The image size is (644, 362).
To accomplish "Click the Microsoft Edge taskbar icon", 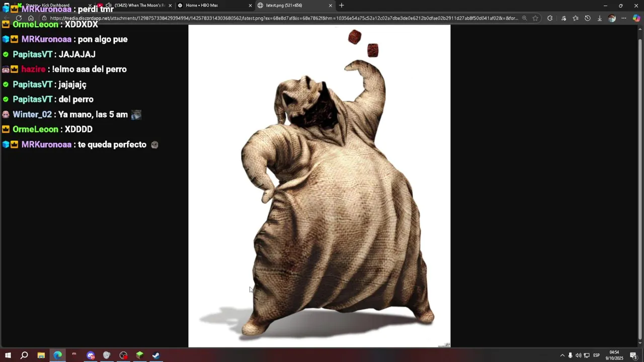I will pos(58,355).
